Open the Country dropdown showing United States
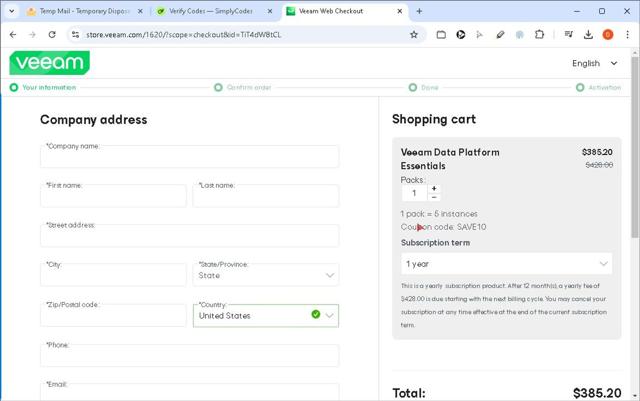Image resolution: width=640 pixels, height=401 pixels. (x=266, y=316)
